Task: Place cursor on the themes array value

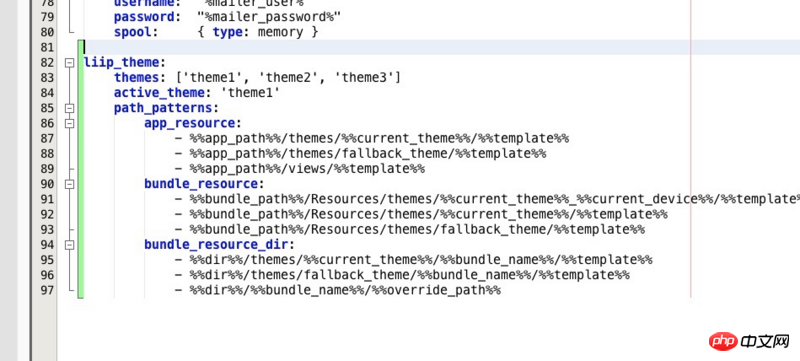Action: tap(288, 78)
